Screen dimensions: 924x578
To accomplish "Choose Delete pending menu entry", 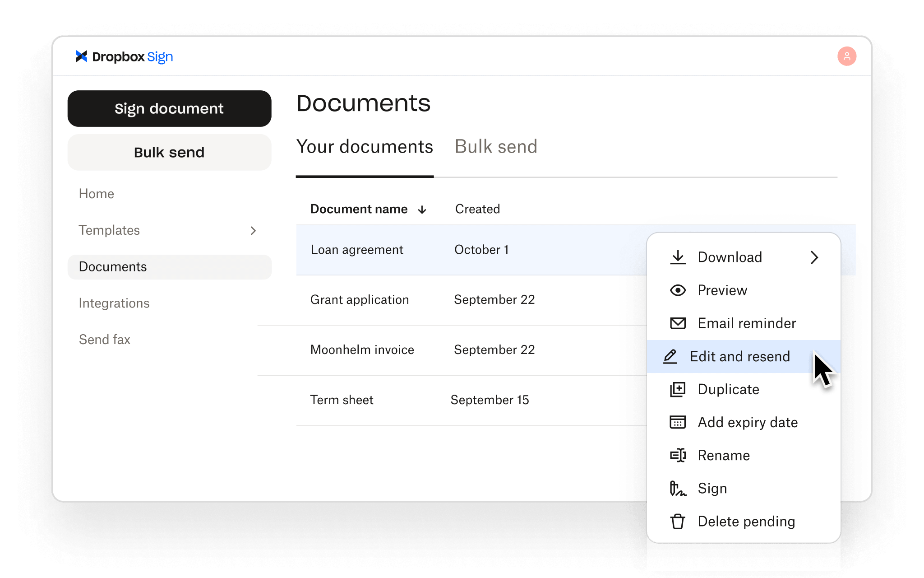I will tap(744, 522).
